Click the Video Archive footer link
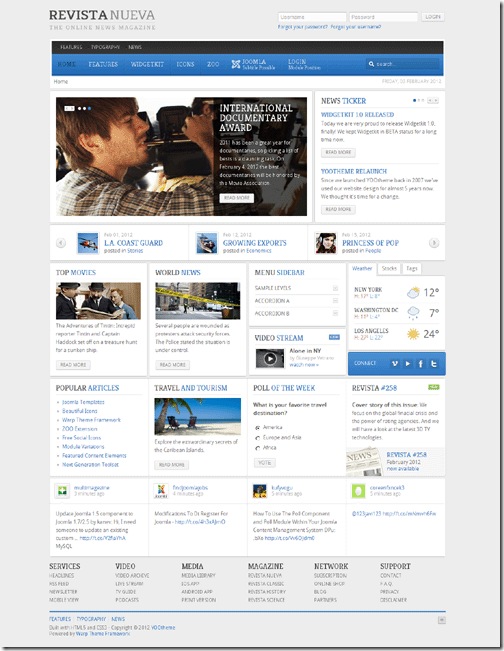 [132, 576]
